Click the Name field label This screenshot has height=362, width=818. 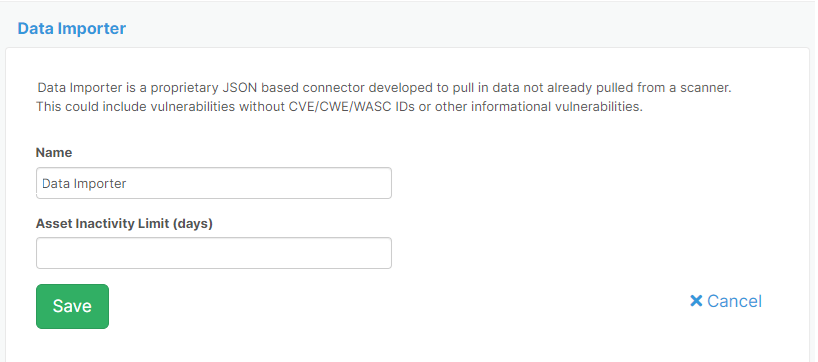(x=54, y=152)
